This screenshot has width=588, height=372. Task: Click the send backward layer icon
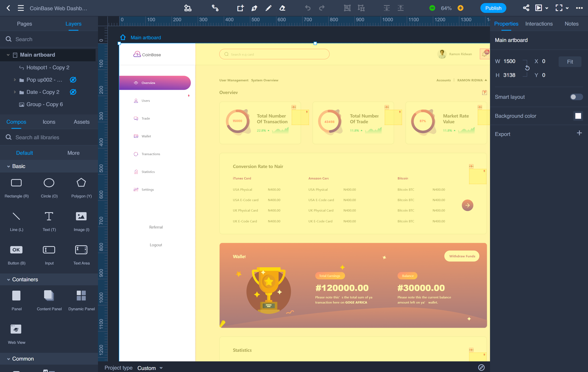[386, 8]
